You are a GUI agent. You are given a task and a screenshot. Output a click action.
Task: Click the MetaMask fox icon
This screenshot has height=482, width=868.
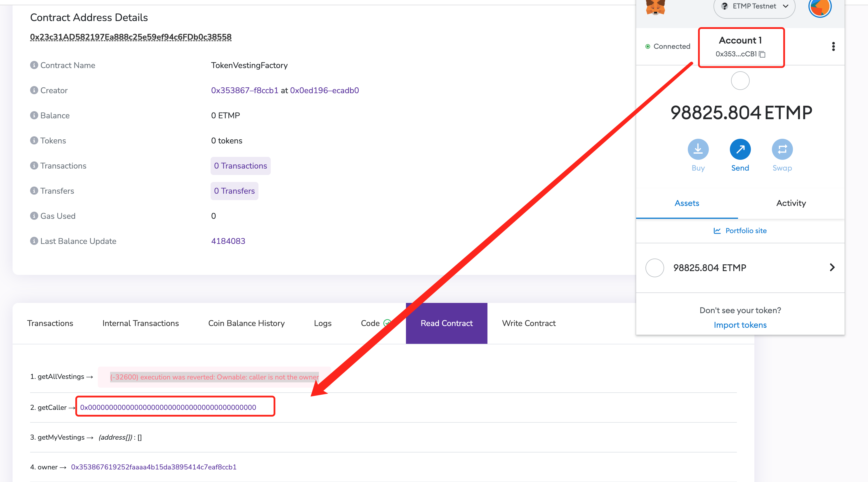(655, 7)
